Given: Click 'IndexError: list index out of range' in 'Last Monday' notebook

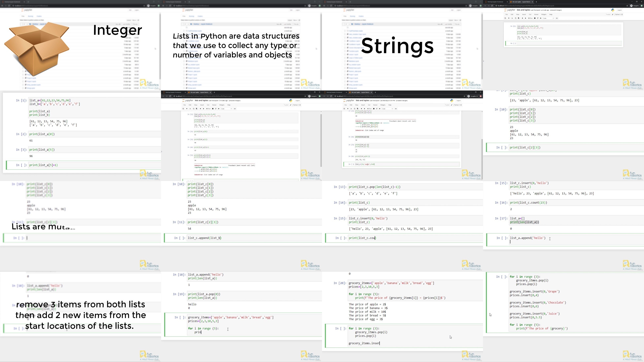Looking at the screenshot, I should click(369, 130).
